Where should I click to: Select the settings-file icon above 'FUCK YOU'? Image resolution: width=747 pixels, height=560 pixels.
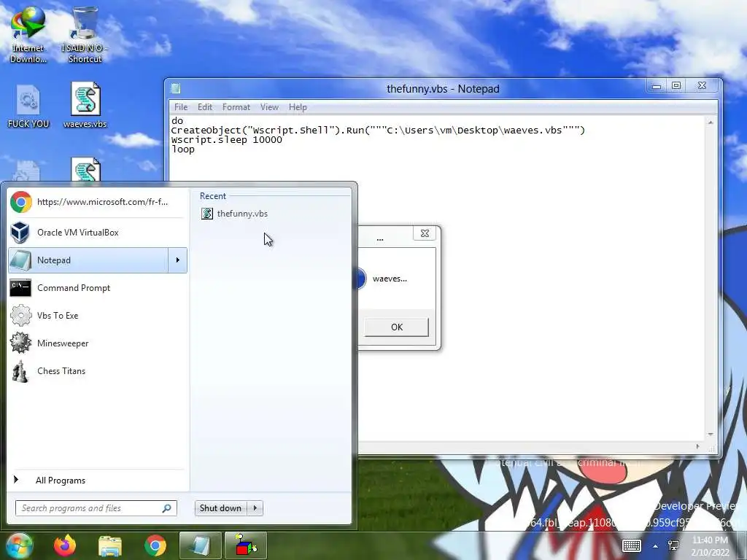pos(28,100)
